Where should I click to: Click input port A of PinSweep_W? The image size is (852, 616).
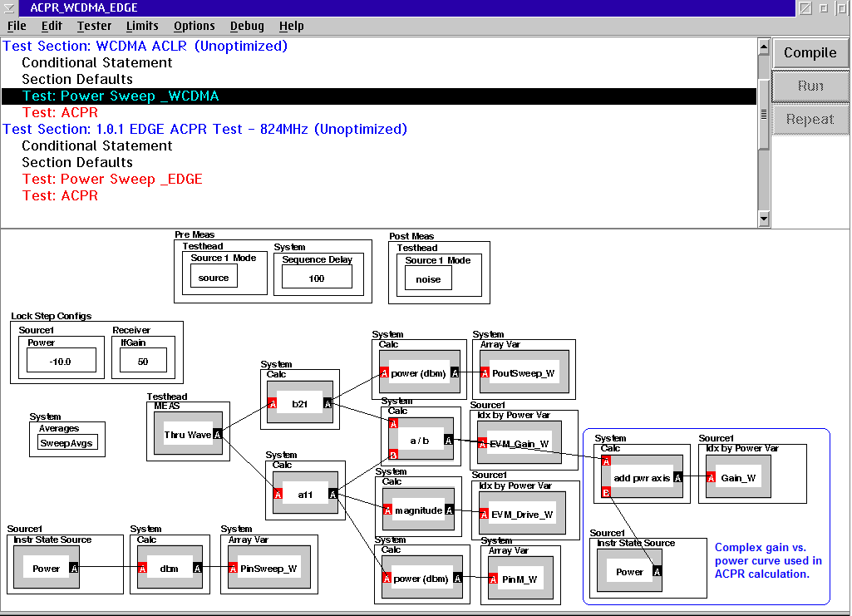233,568
